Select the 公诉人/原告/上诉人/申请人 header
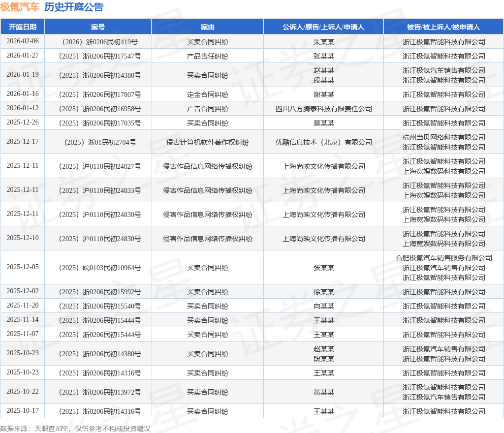The width and height of the screenshot is (504, 433). (323, 27)
